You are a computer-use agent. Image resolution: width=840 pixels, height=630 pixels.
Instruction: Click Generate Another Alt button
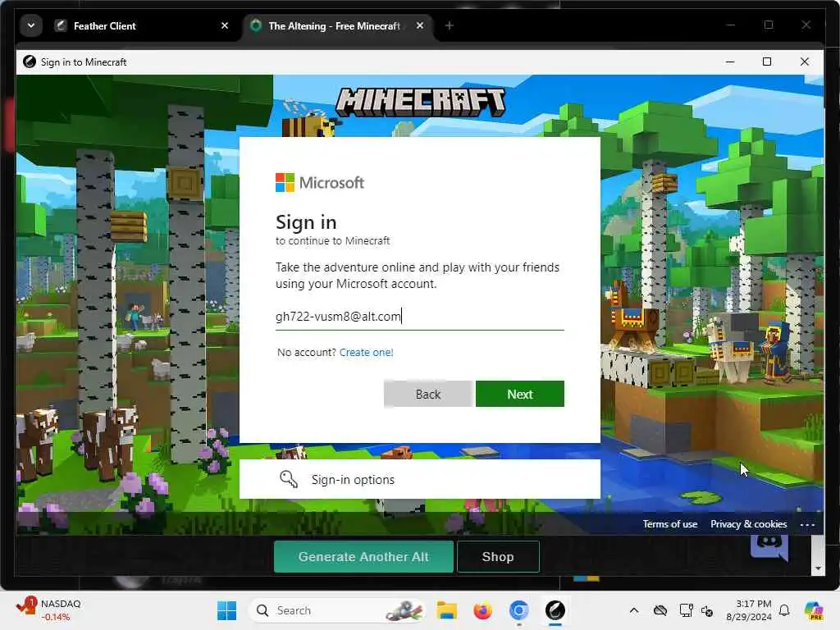pyautogui.click(x=363, y=557)
